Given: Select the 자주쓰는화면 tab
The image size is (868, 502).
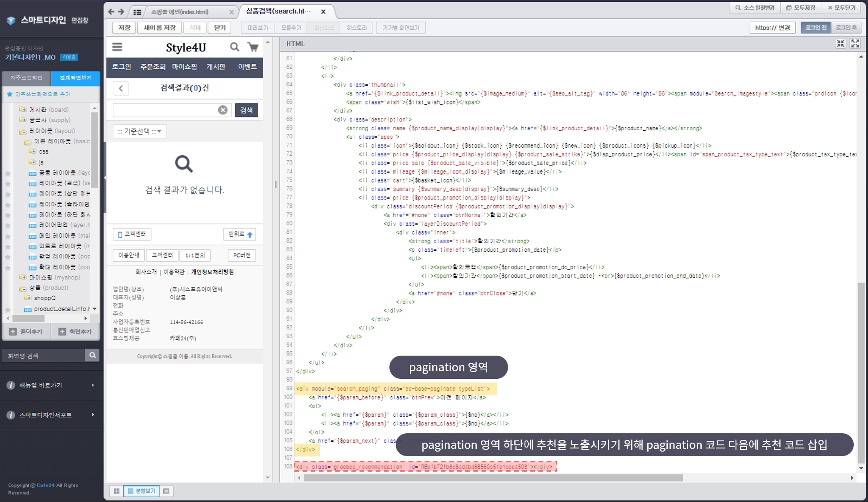Looking at the screenshot, I should pos(26,78).
